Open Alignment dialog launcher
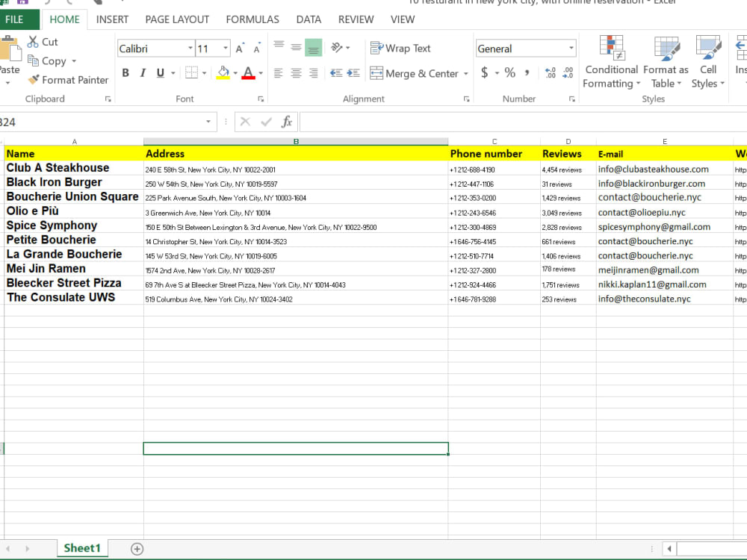The image size is (747, 560). pyautogui.click(x=466, y=99)
